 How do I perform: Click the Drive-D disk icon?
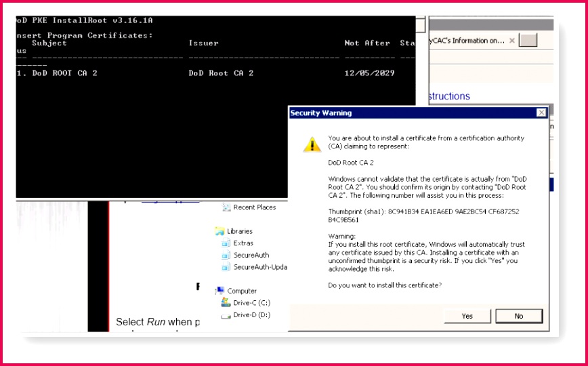226,316
